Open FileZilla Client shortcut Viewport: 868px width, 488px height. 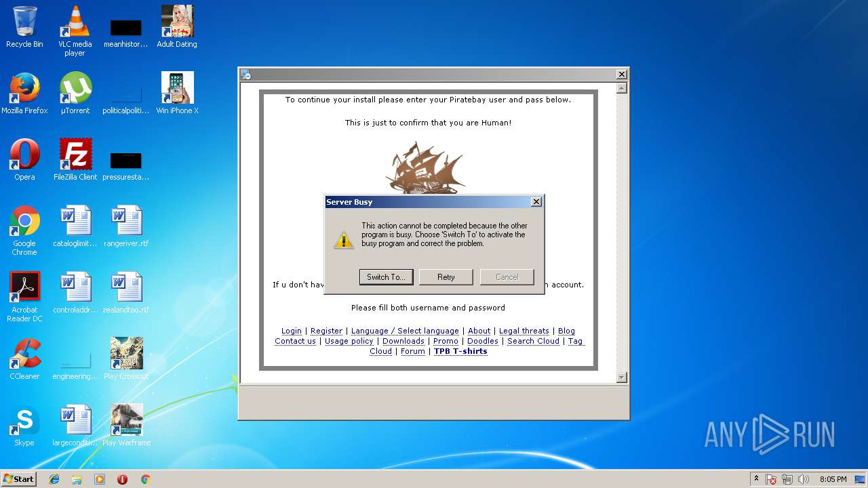[x=75, y=160]
